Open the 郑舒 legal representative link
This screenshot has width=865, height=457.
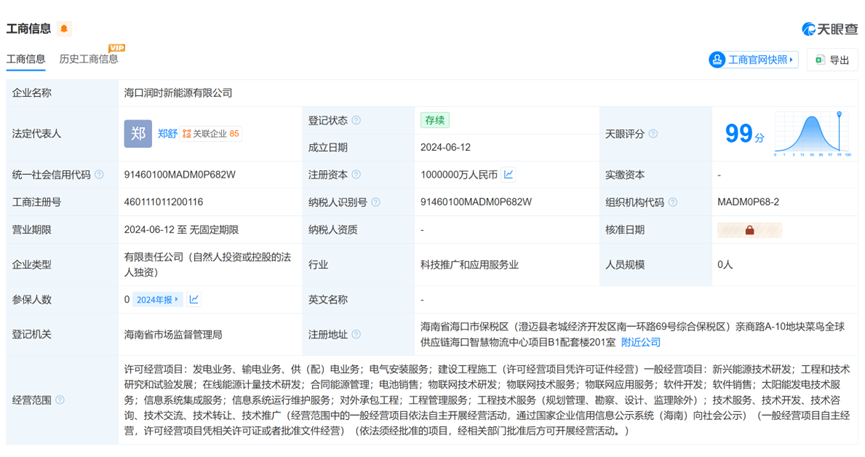[x=167, y=134]
